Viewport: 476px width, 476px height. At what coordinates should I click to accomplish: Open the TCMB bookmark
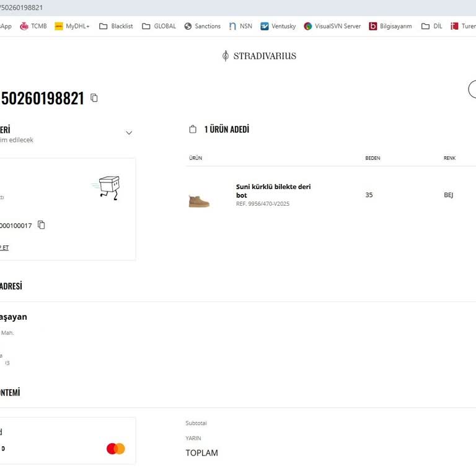tap(33, 26)
